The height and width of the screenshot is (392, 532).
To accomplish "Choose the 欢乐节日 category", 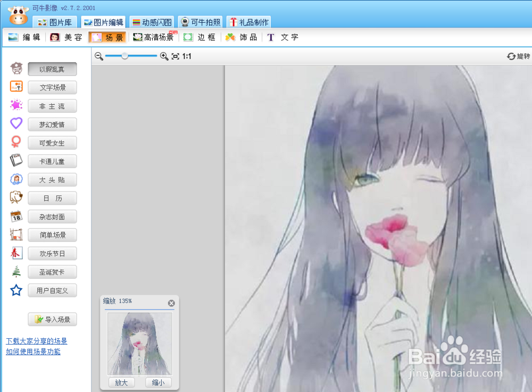I will tap(52, 254).
